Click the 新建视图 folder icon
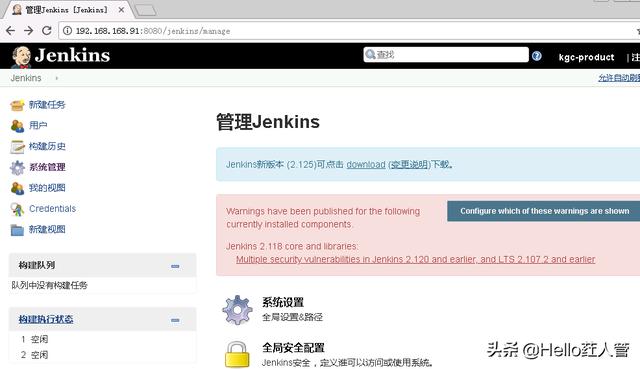 [x=17, y=230]
